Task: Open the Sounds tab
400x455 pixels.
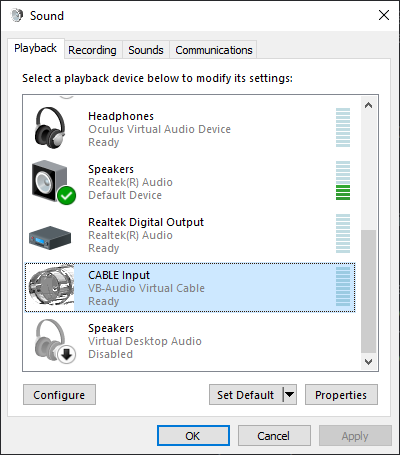Action: (146, 50)
